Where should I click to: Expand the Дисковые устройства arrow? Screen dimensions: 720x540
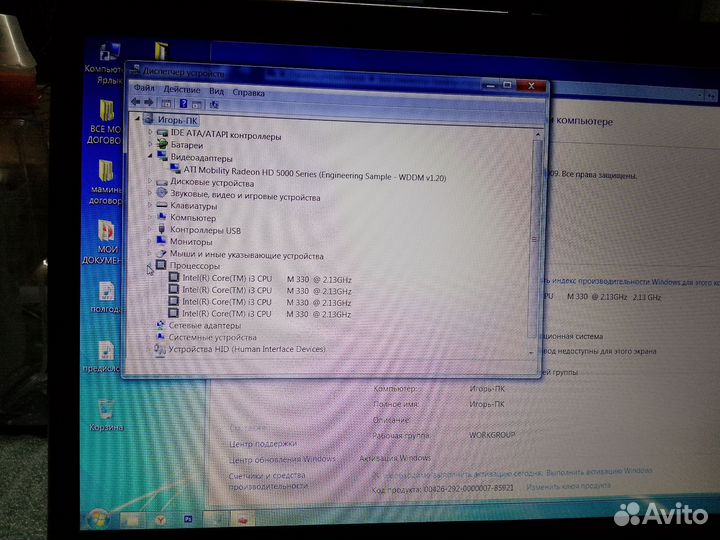150,181
